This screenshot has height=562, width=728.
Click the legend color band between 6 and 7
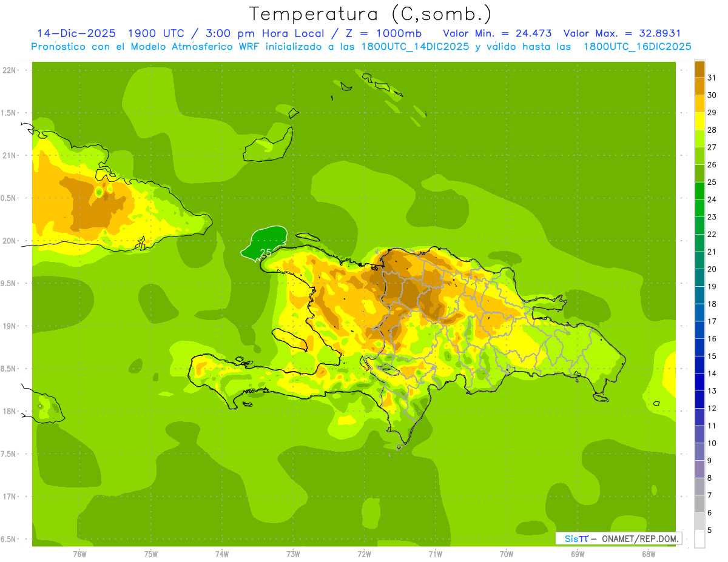click(699, 504)
